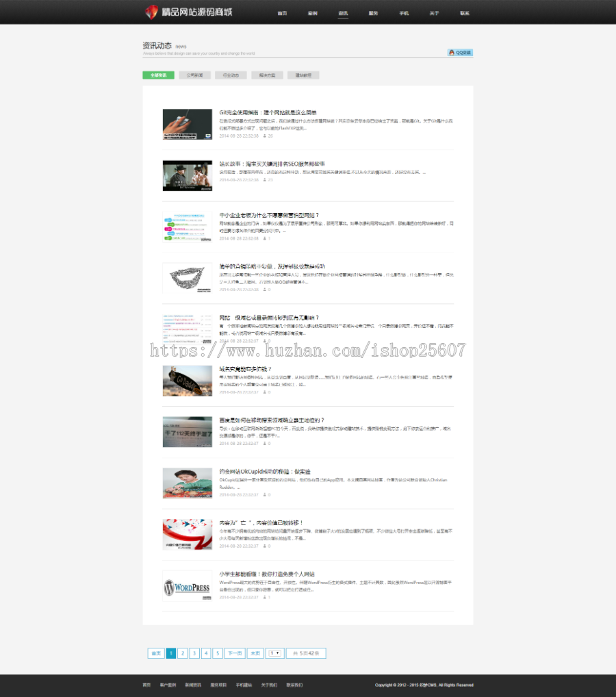Open the page number jump dropdown
The image size is (616, 697).
coord(274,653)
